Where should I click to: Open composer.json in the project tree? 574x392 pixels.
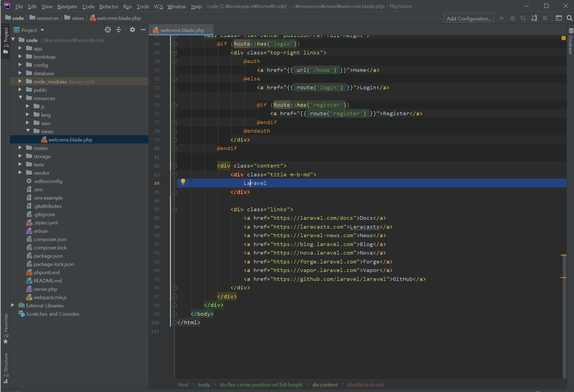[x=50, y=239]
